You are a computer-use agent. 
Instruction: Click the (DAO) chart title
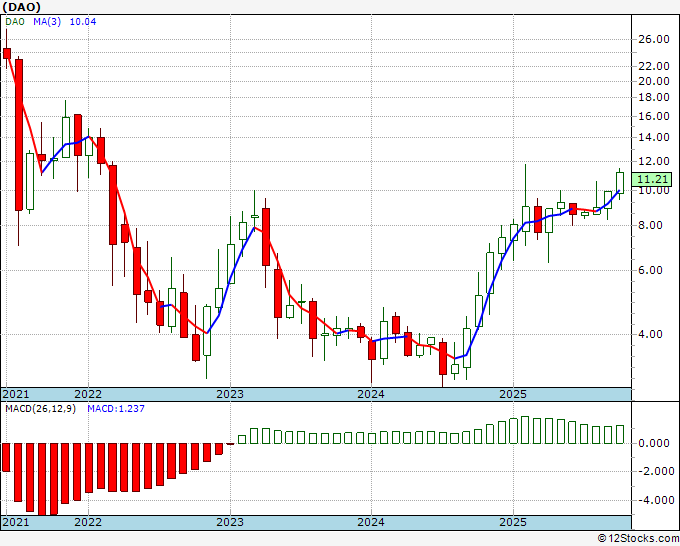point(21,7)
